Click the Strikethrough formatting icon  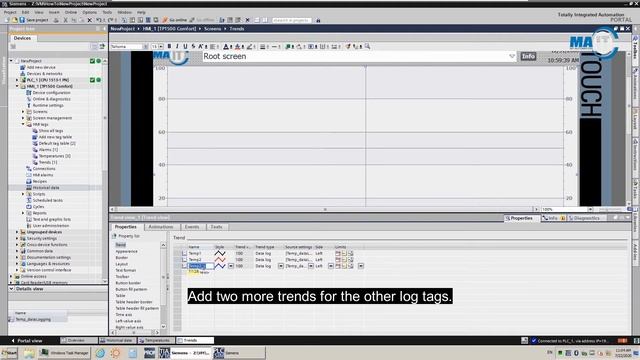coord(193,47)
